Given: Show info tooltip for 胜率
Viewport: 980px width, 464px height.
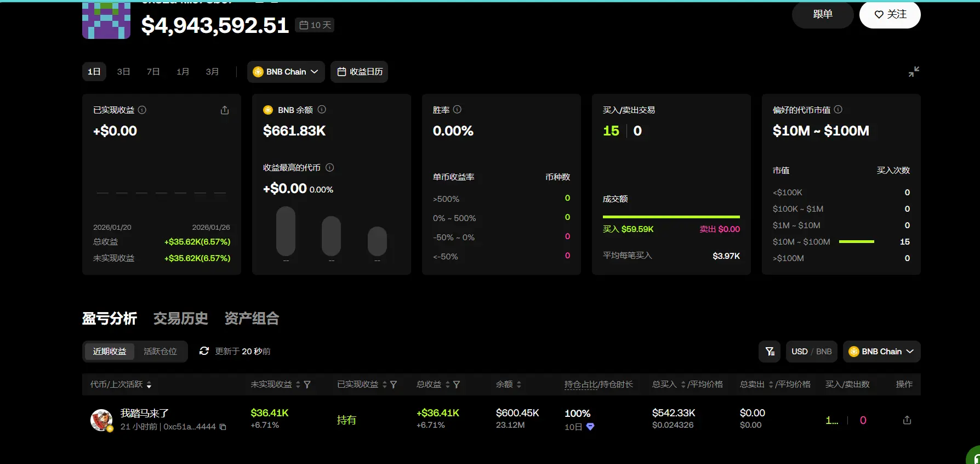Looking at the screenshot, I should (x=457, y=110).
